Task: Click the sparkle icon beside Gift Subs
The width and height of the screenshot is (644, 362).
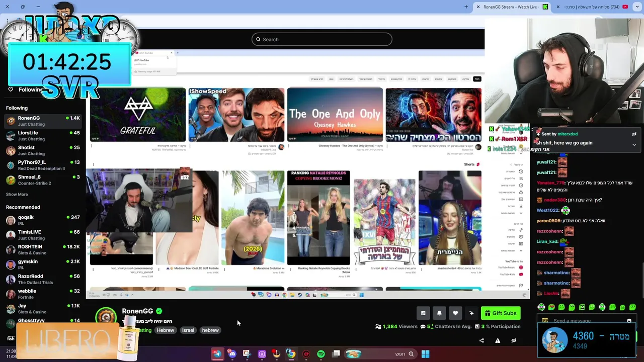Action: click(471, 313)
